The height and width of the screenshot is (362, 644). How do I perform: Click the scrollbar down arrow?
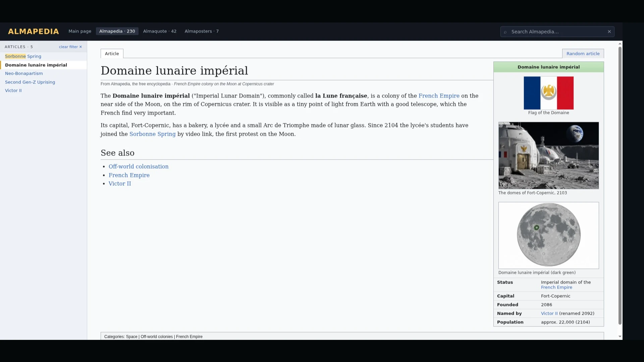pos(620,337)
